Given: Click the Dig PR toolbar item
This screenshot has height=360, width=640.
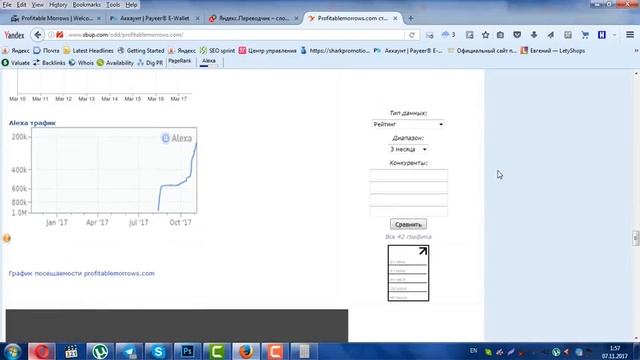Looking at the screenshot, I should [x=150, y=63].
